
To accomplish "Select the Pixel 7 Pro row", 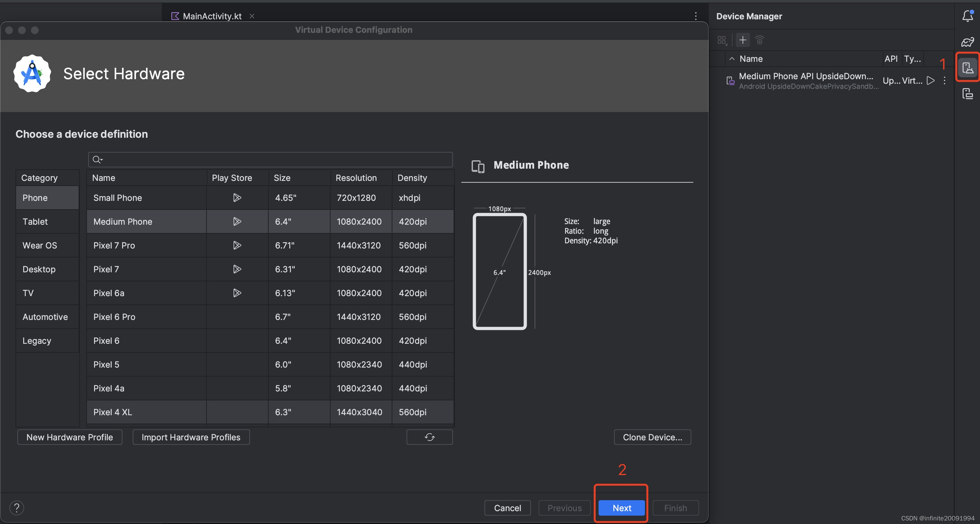I will click(270, 246).
